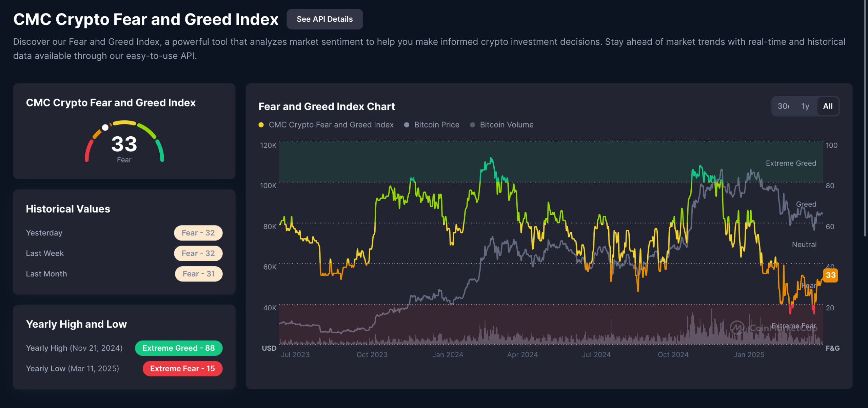
Task: Click the Greed zone label on chart
Action: click(806, 204)
